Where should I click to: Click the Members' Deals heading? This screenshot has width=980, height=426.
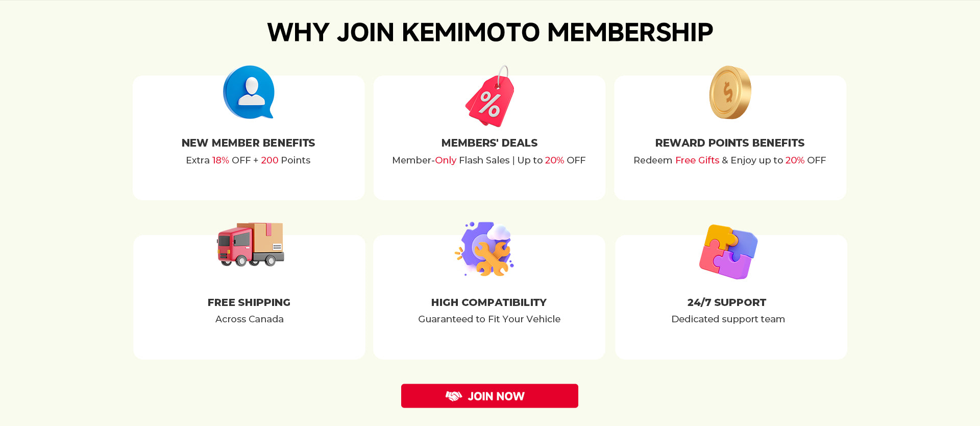click(x=489, y=143)
